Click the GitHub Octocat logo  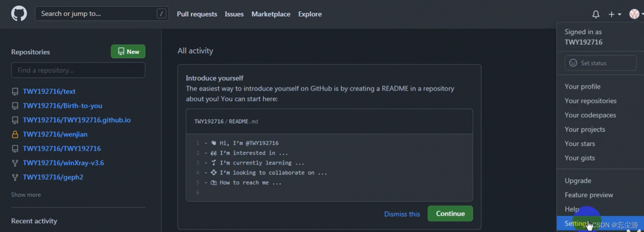point(19,14)
